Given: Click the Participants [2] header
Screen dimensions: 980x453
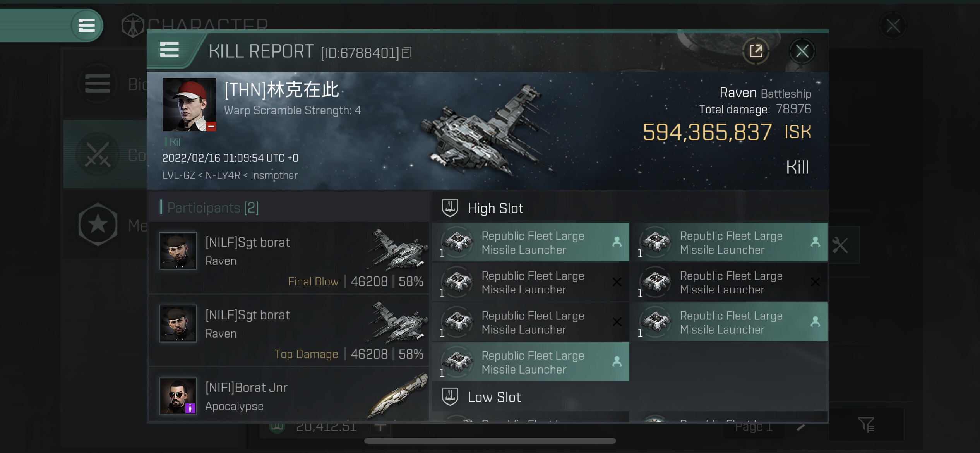Looking at the screenshot, I should tap(213, 208).
